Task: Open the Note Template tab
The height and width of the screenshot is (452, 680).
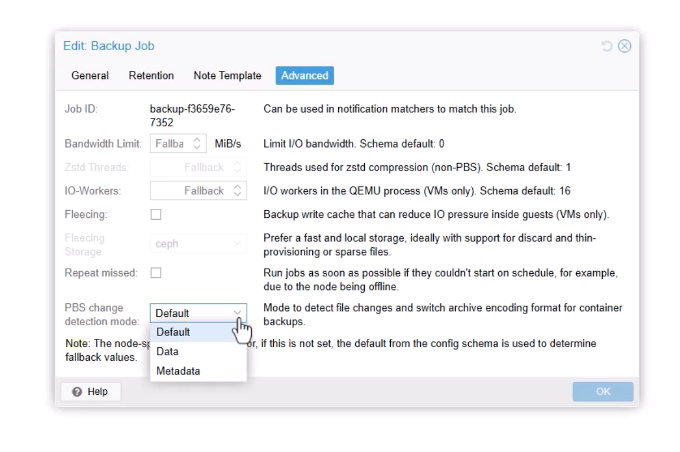Action: point(227,76)
